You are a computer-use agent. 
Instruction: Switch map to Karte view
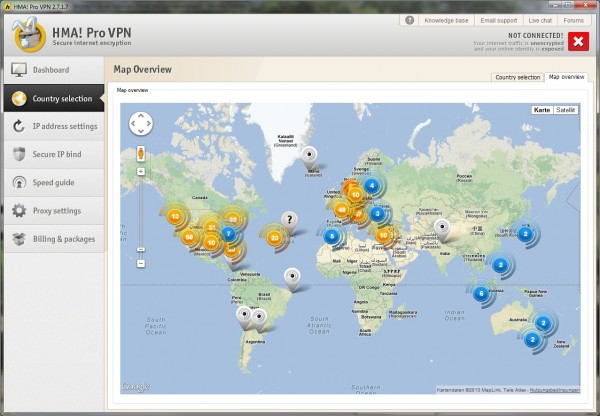pyautogui.click(x=542, y=110)
